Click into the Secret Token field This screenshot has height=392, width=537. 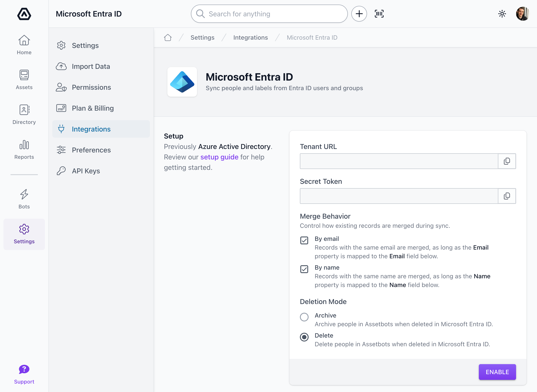click(399, 196)
